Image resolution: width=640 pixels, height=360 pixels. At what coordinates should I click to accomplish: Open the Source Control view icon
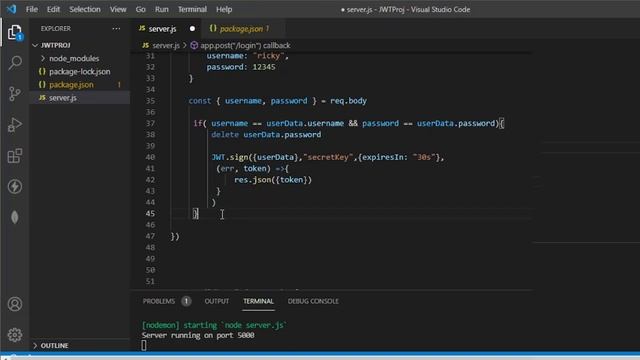click(15, 94)
